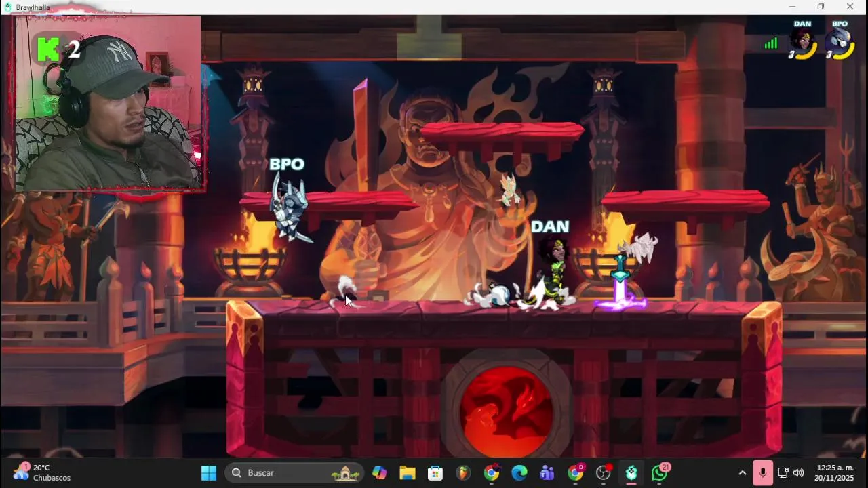Click the top center red floating platform

click(x=502, y=133)
